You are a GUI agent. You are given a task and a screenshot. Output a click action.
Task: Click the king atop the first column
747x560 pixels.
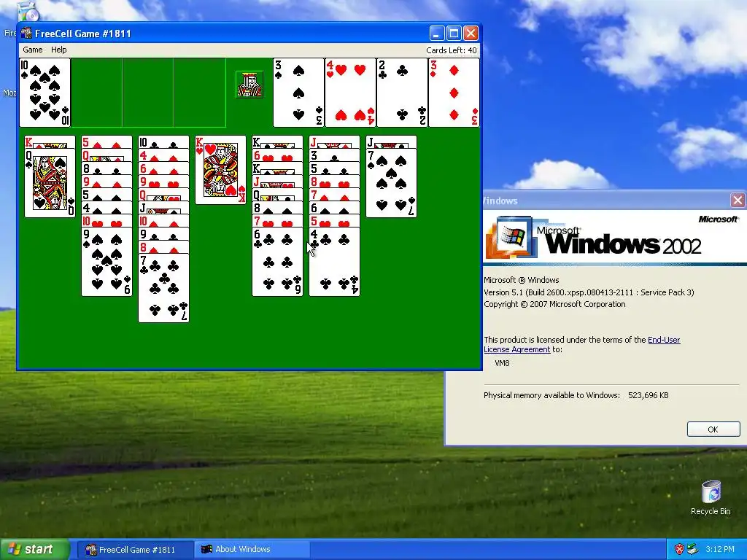tap(50, 142)
